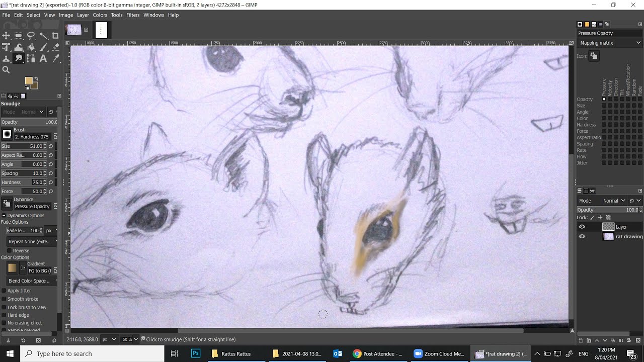
Task: Click the Pressure Opacity dynamics name field
Action: click(33, 206)
